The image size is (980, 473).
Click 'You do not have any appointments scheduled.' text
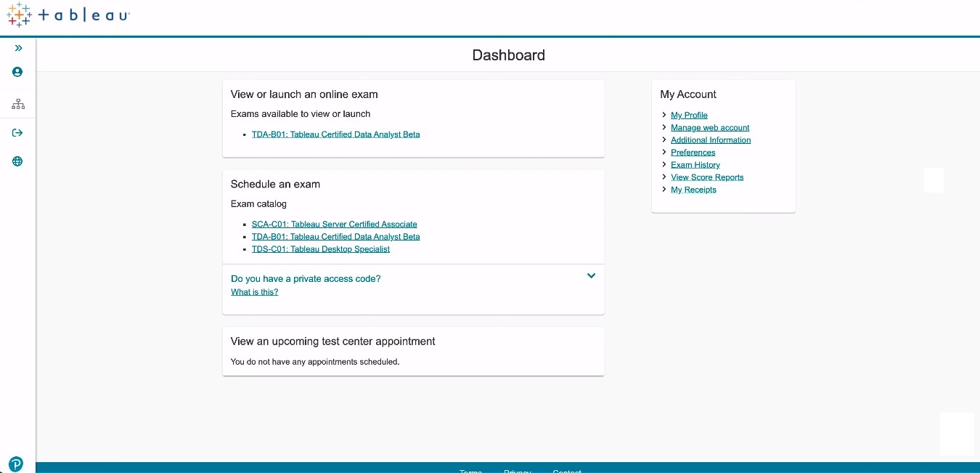[x=315, y=362]
